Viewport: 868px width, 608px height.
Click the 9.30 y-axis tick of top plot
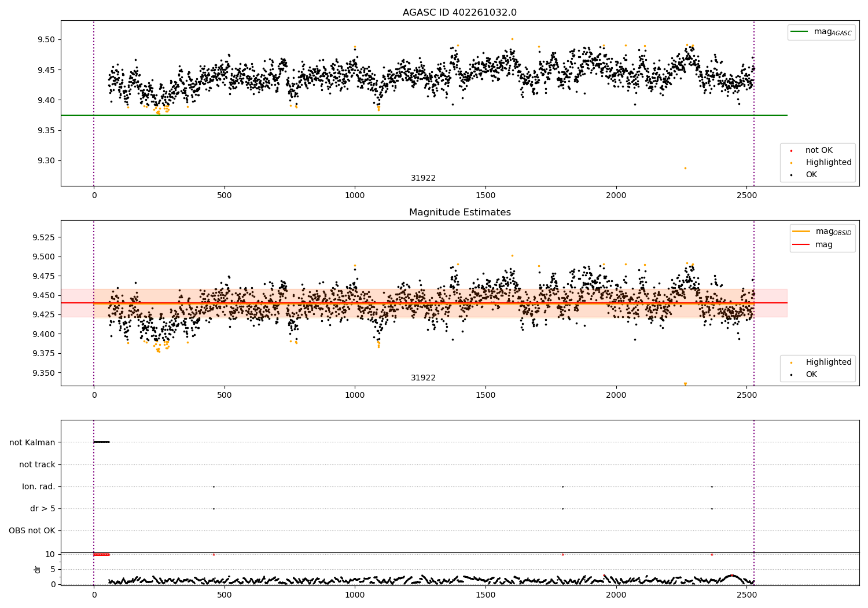point(47,160)
